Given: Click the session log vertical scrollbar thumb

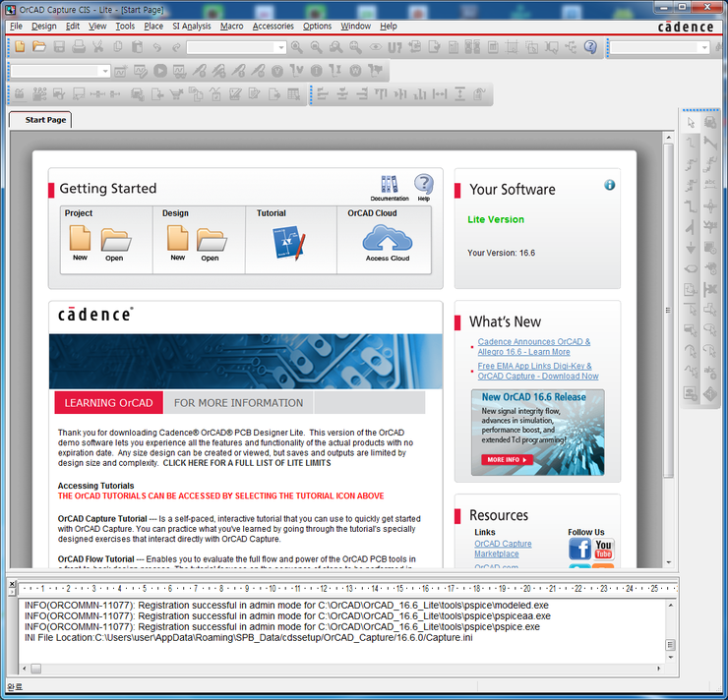Looking at the screenshot, I should point(670,645).
